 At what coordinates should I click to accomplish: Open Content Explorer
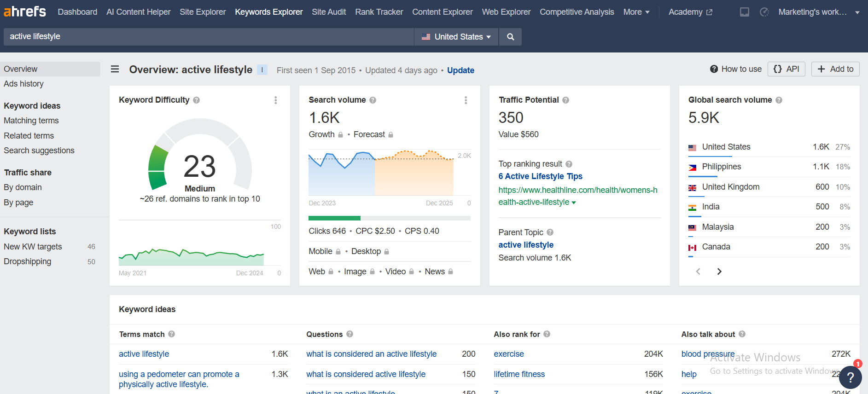pos(443,12)
